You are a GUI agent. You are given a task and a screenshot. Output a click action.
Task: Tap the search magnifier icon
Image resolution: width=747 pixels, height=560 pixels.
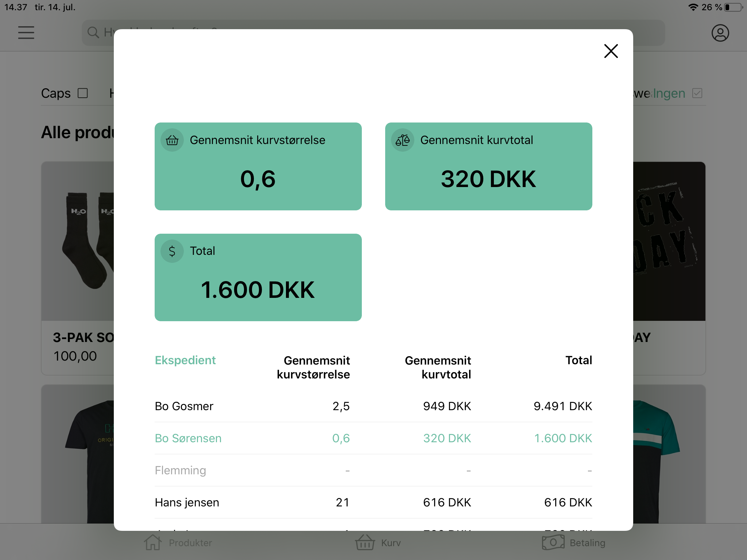[x=93, y=32]
